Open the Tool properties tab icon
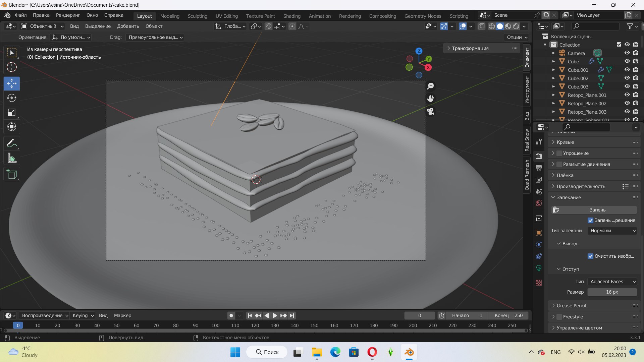 (539, 142)
